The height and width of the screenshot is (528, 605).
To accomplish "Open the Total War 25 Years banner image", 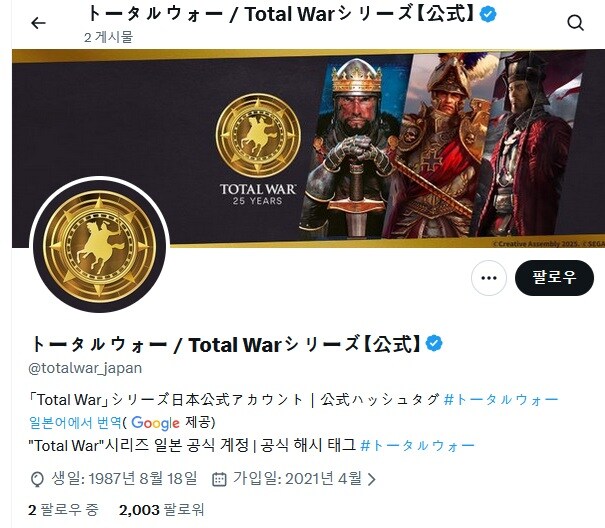I will click(309, 149).
